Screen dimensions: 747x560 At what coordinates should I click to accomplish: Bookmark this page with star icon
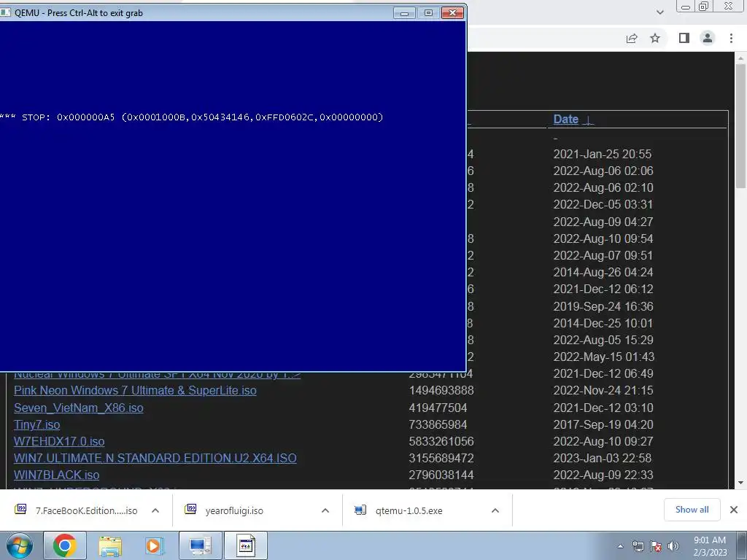655,38
